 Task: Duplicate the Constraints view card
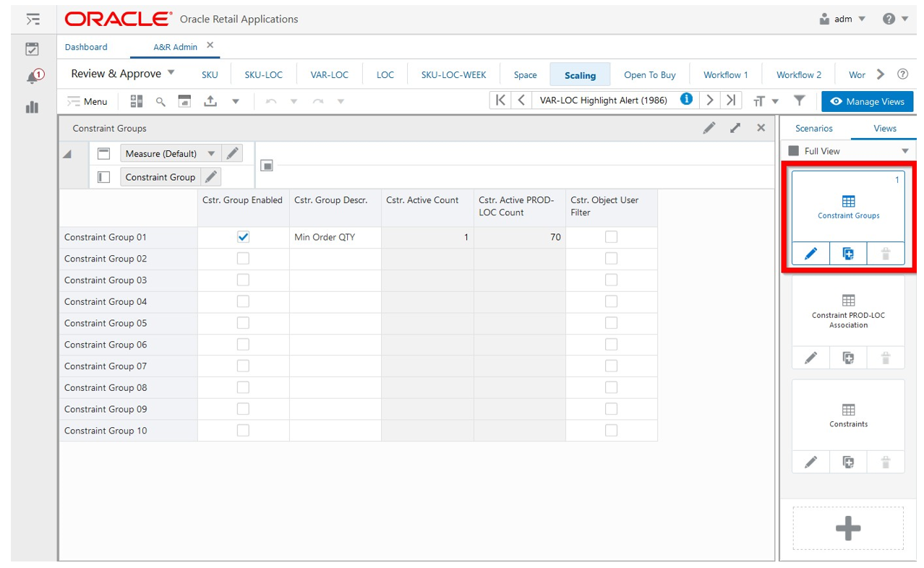[x=848, y=462]
